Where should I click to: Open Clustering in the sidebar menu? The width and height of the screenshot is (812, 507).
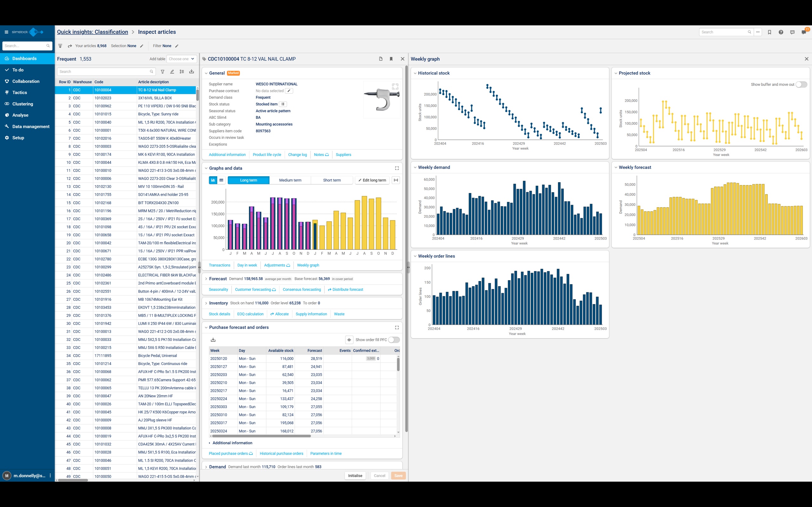pyautogui.click(x=23, y=104)
